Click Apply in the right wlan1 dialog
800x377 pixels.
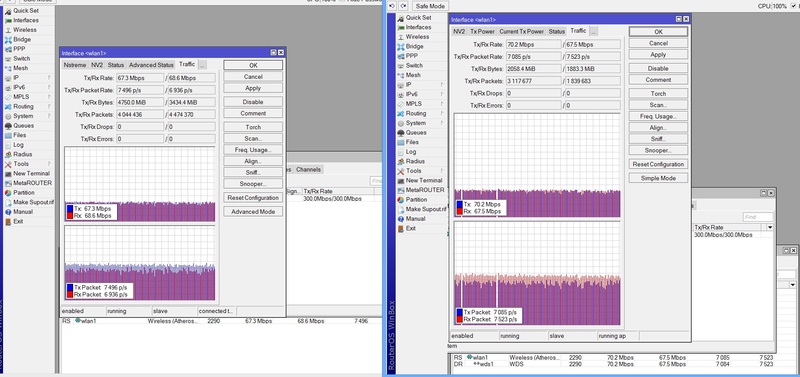[x=658, y=55]
